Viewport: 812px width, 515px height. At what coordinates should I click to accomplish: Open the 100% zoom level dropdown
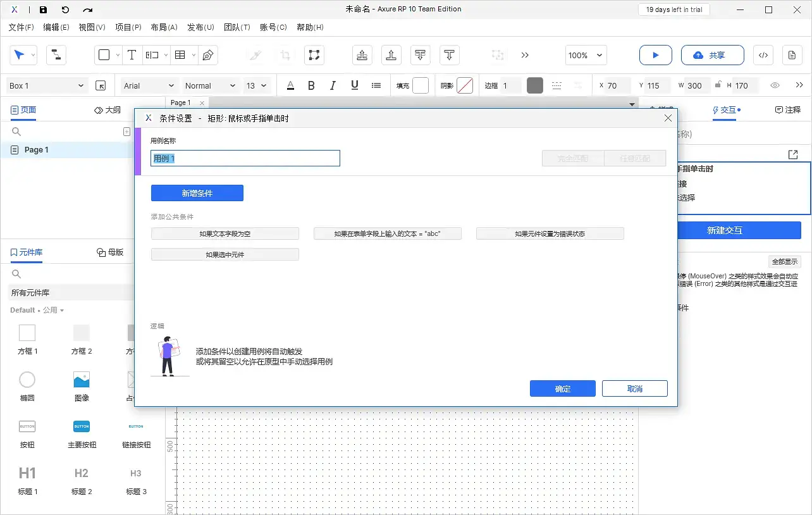click(x=585, y=55)
